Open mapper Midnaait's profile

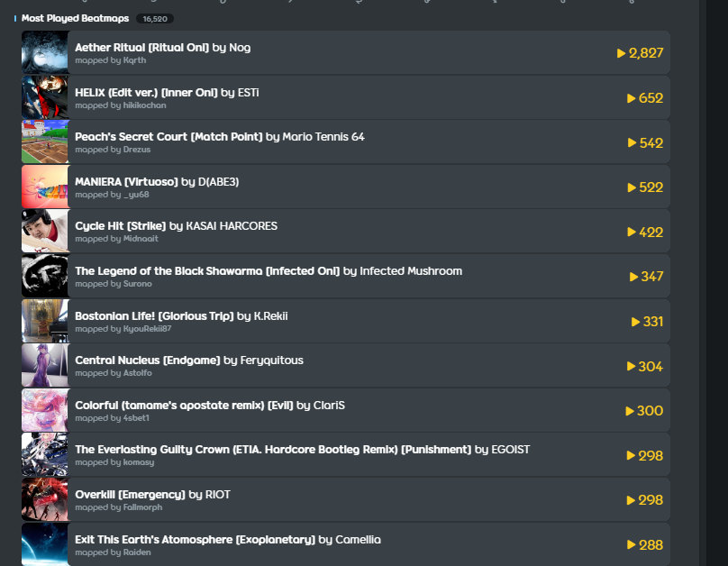click(x=141, y=239)
